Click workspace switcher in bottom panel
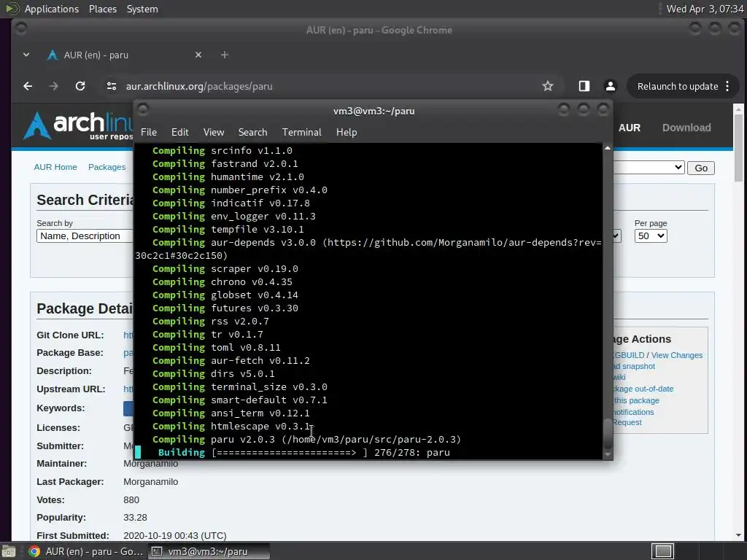This screenshot has width=747, height=560. [x=663, y=551]
